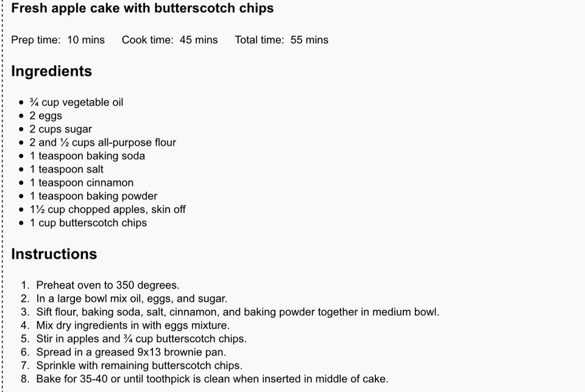The width and height of the screenshot is (585, 392).
Task: Click the Prep time 10 mins text
Action: [x=58, y=40]
